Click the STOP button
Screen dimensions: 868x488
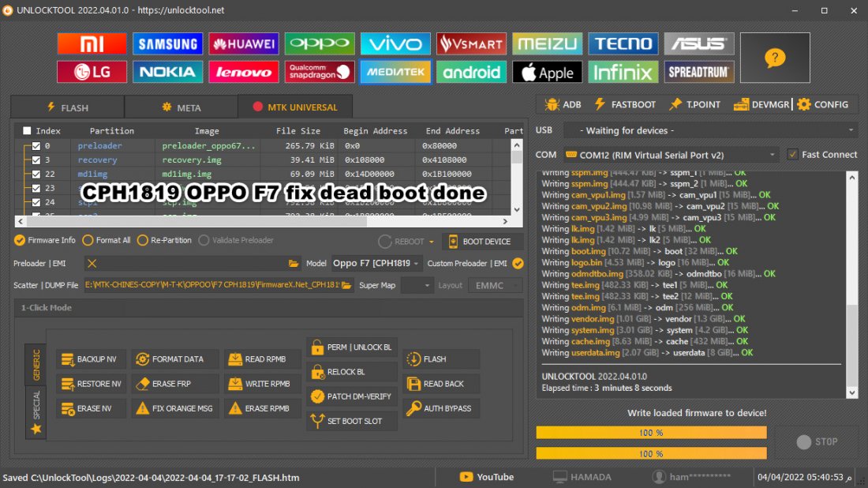click(x=817, y=441)
